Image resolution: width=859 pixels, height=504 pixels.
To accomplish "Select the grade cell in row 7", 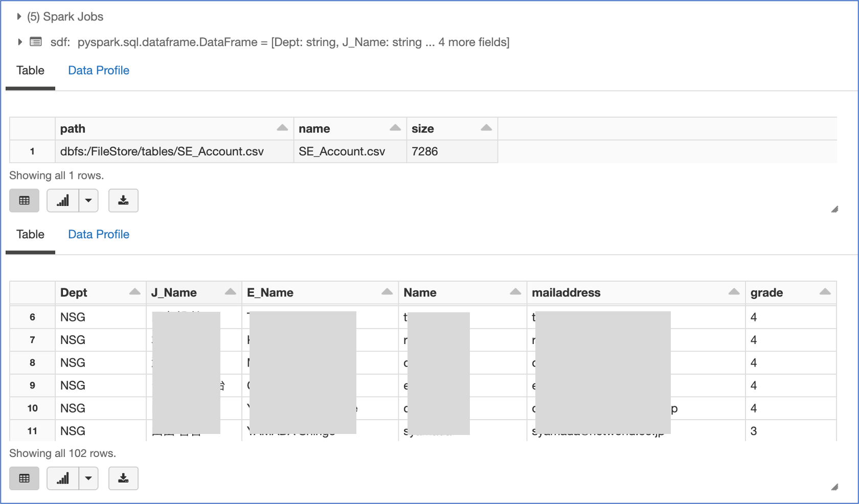I will [x=791, y=340].
